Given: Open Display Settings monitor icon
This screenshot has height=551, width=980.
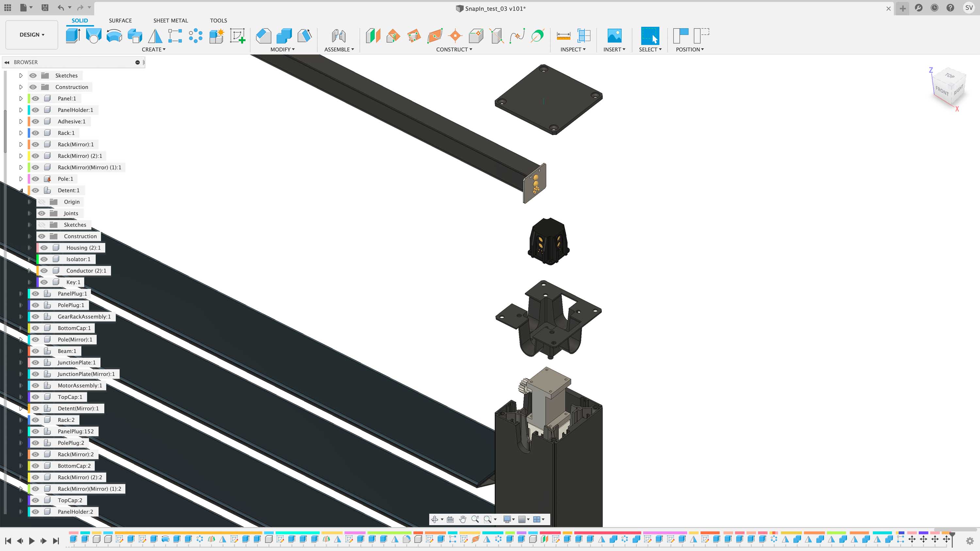Looking at the screenshot, I should 507,519.
